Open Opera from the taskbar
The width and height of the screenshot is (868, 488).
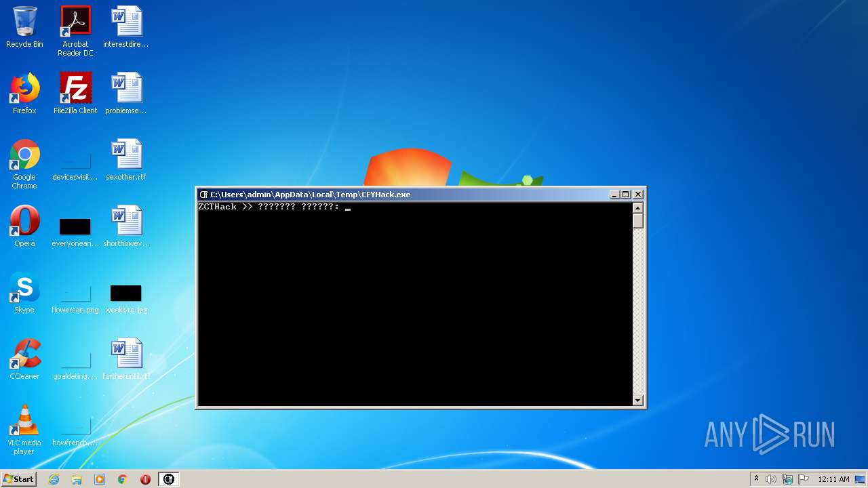(x=145, y=479)
